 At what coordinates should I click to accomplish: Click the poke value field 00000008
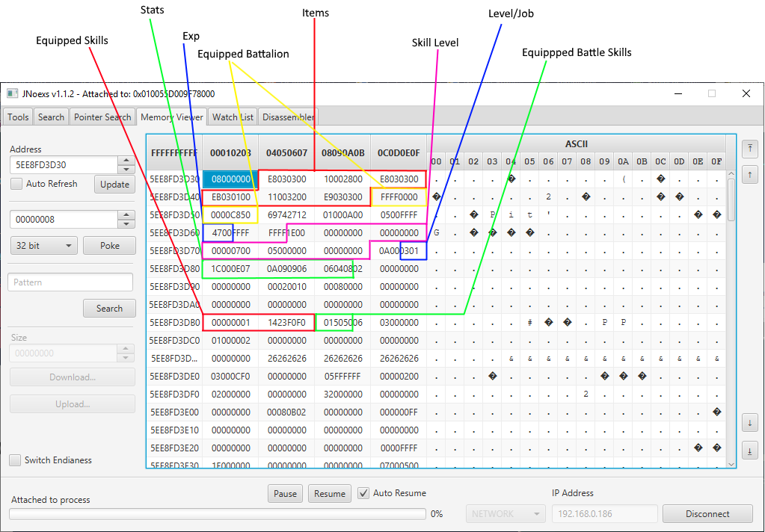64,220
